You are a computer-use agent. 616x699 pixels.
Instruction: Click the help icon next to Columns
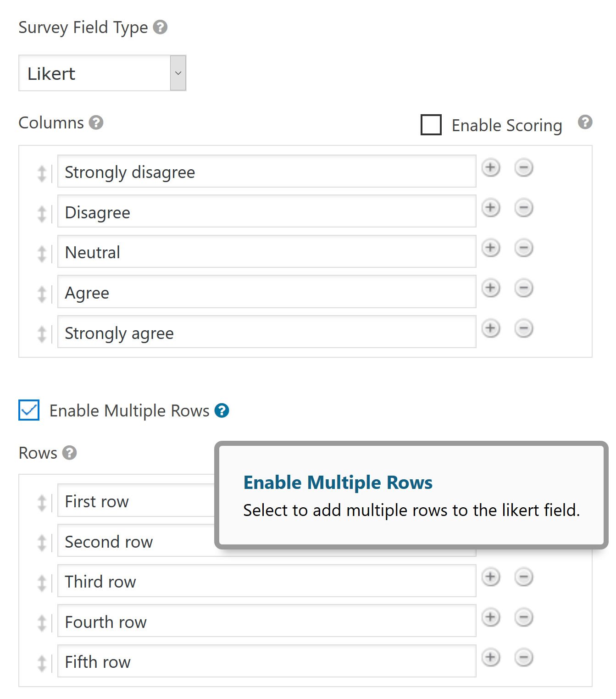[x=95, y=123]
